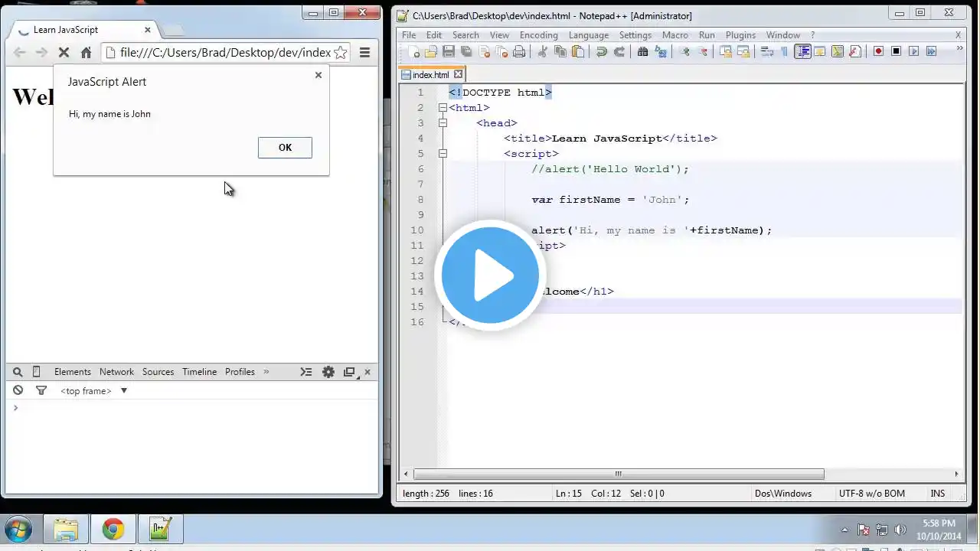Collapse the head fold on line 3
This screenshot has width=980, height=551.
(x=443, y=123)
